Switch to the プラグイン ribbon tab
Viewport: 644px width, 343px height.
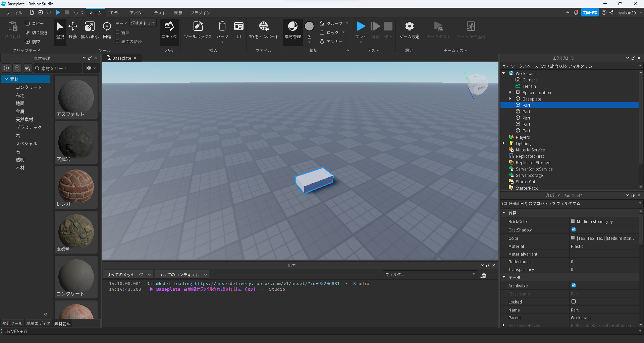(200, 13)
